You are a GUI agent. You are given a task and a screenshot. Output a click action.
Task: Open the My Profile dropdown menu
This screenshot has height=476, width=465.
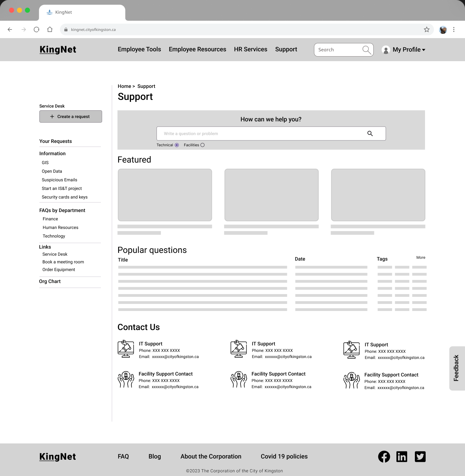tap(424, 49)
